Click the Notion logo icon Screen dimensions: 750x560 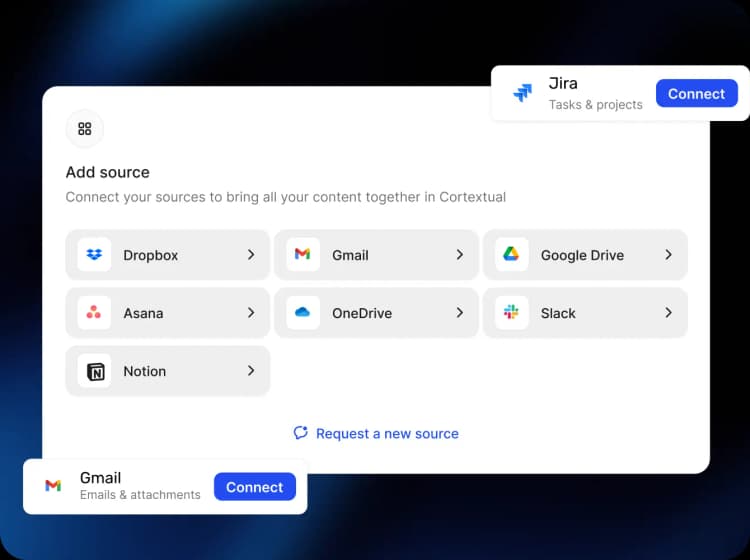[x=96, y=372]
